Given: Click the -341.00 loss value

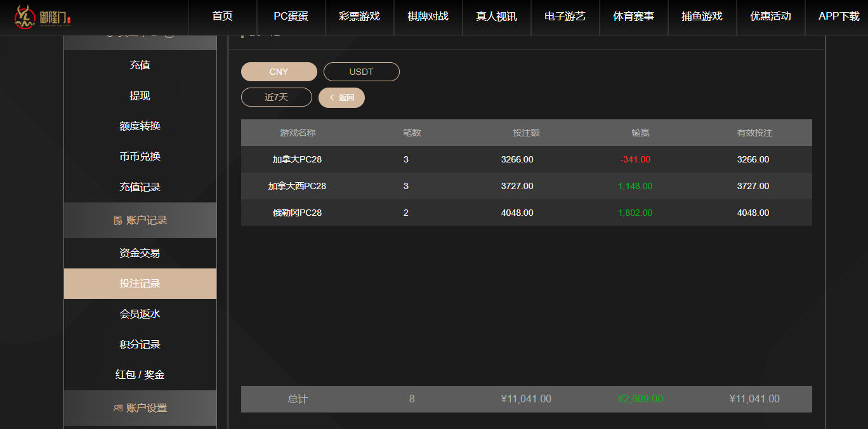Looking at the screenshot, I should click(x=635, y=159).
